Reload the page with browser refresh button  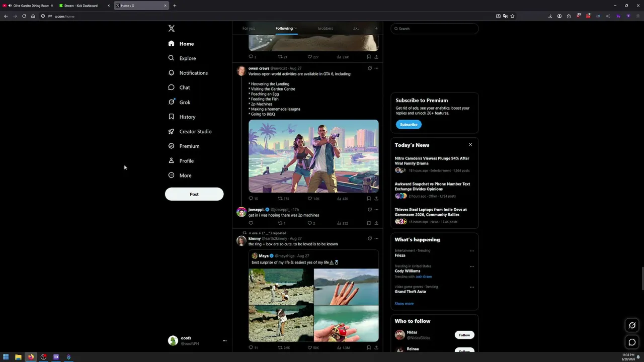click(24, 16)
